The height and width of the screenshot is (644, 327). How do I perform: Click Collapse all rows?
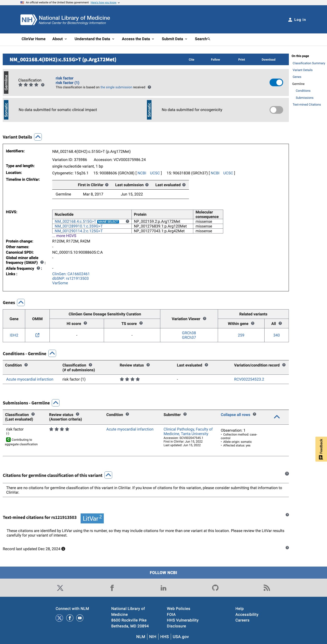235,415
